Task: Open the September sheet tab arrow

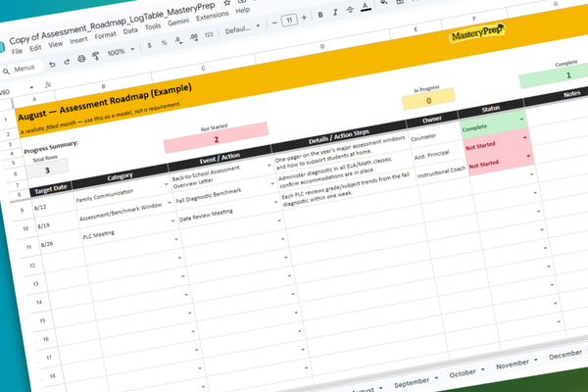Action: click(436, 377)
